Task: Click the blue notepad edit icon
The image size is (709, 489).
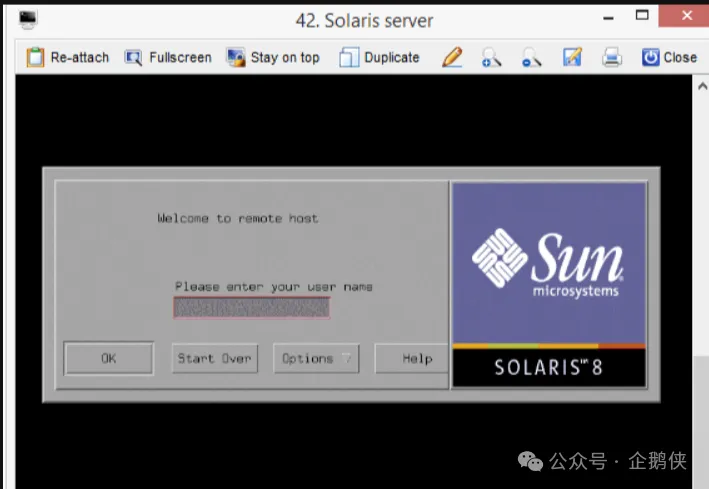Action: [572, 57]
